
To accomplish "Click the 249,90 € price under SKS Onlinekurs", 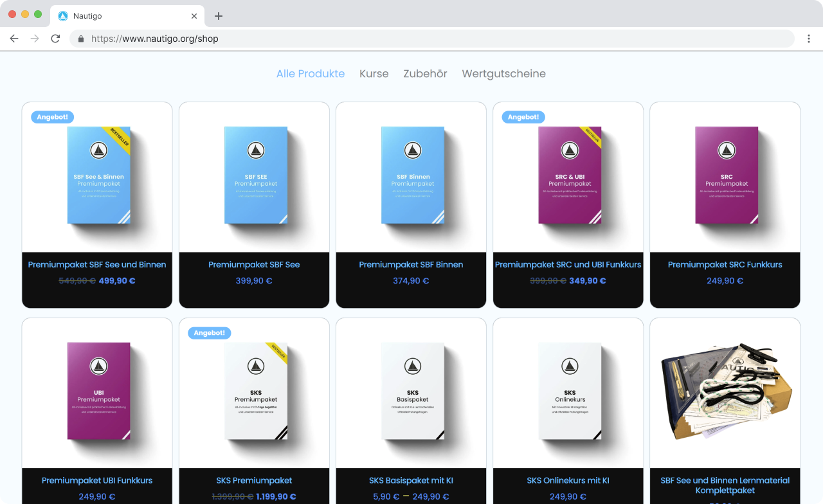I will (568, 497).
